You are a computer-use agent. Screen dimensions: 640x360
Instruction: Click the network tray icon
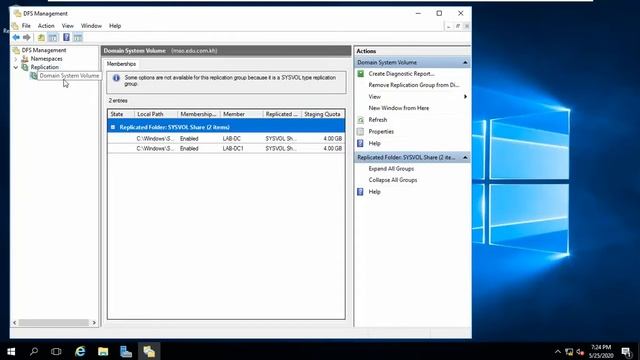click(x=569, y=351)
